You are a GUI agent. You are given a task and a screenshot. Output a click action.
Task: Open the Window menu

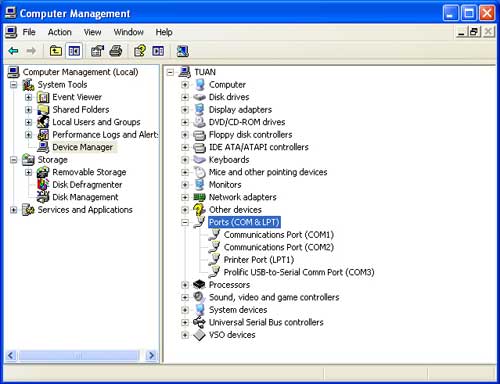click(129, 32)
